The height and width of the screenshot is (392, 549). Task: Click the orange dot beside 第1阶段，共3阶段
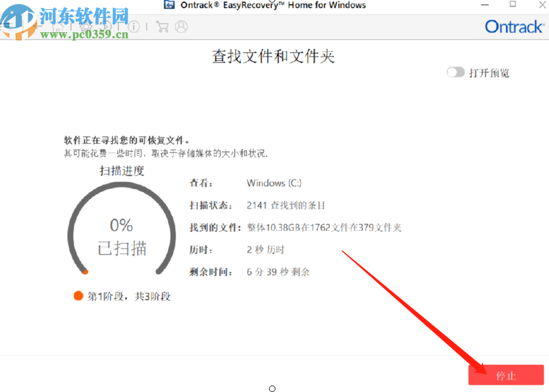point(78,296)
